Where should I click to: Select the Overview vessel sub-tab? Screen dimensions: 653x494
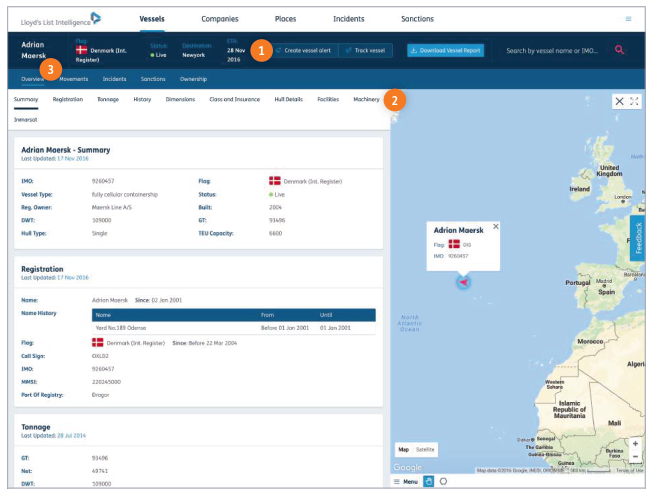tap(32, 79)
